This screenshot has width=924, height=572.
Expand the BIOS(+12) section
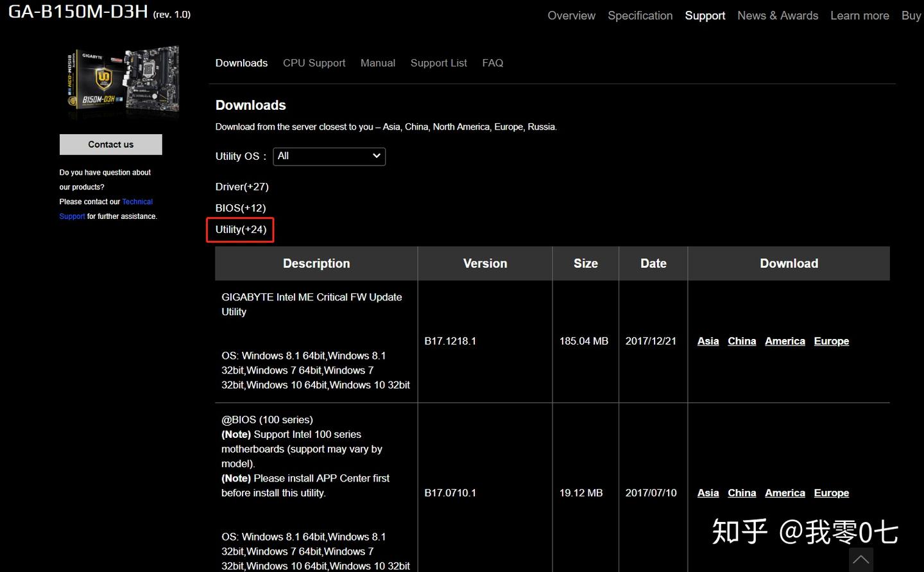tap(241, 208)
